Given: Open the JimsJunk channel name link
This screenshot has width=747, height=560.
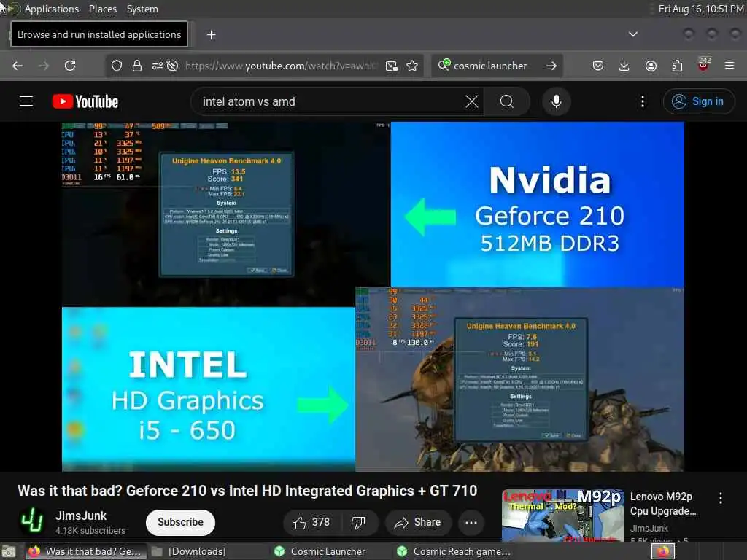Looking at the screenshot, I should (x=81, y=516).
